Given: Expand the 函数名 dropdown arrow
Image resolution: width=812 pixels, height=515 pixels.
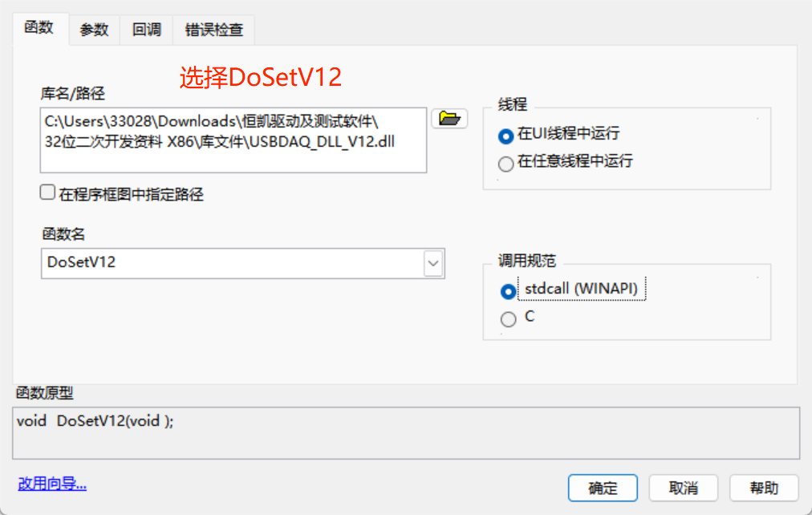Looking at the screenshot, I should pyautogui.click(x=433, y=263).
